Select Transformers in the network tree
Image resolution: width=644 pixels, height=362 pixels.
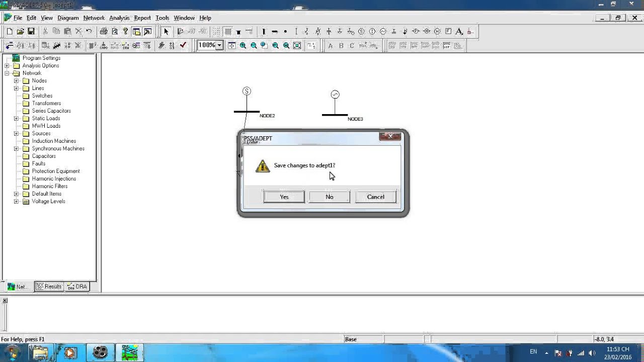pos(46,103)
